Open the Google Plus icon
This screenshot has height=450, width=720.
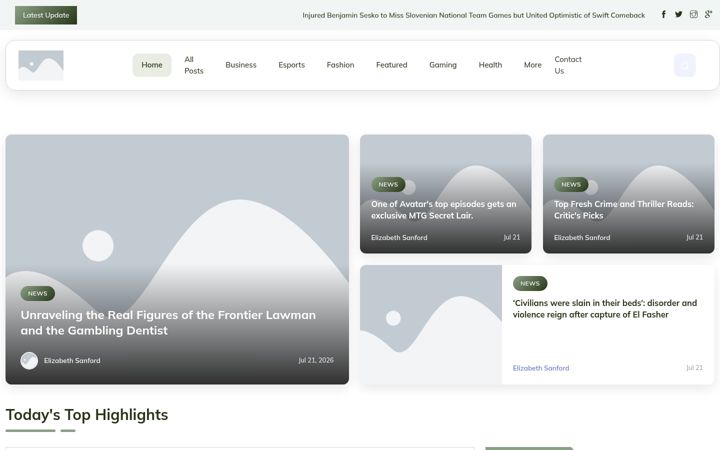[708, 15]
